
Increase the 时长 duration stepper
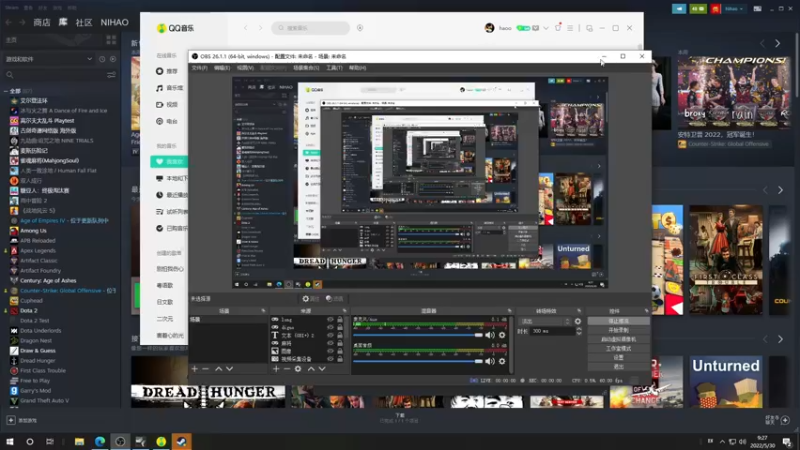pos(579,329)
